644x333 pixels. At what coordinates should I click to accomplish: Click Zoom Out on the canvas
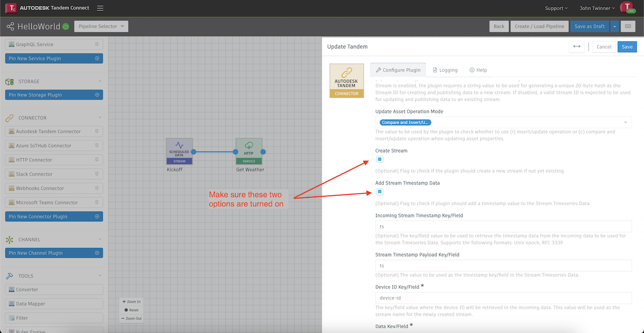(x=131, y=318)
